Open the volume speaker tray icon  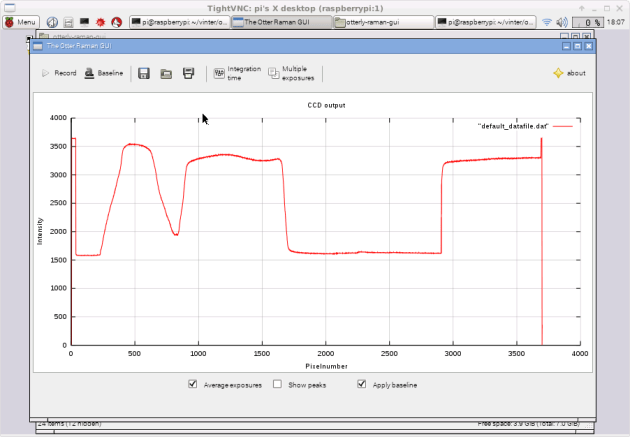(562, 22)
